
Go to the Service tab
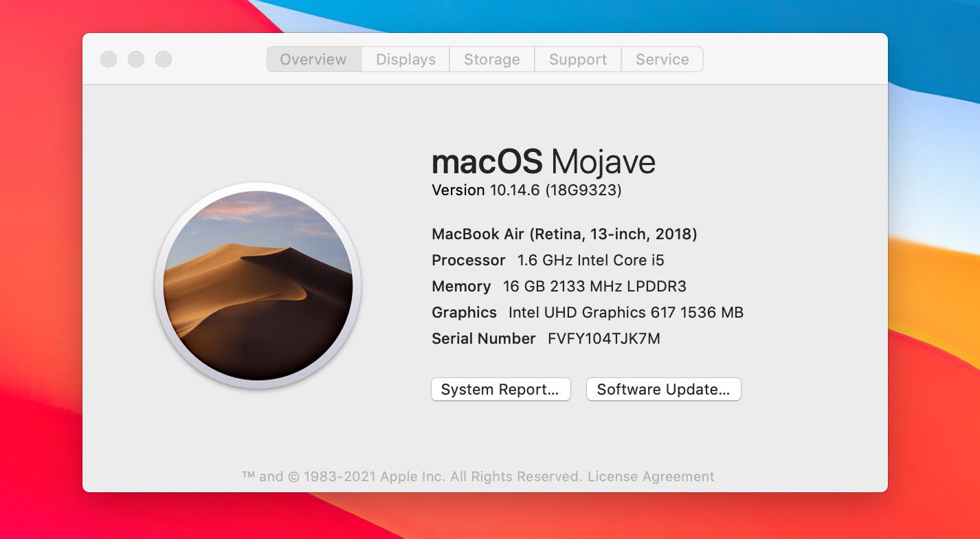click(x=662, y=59)
